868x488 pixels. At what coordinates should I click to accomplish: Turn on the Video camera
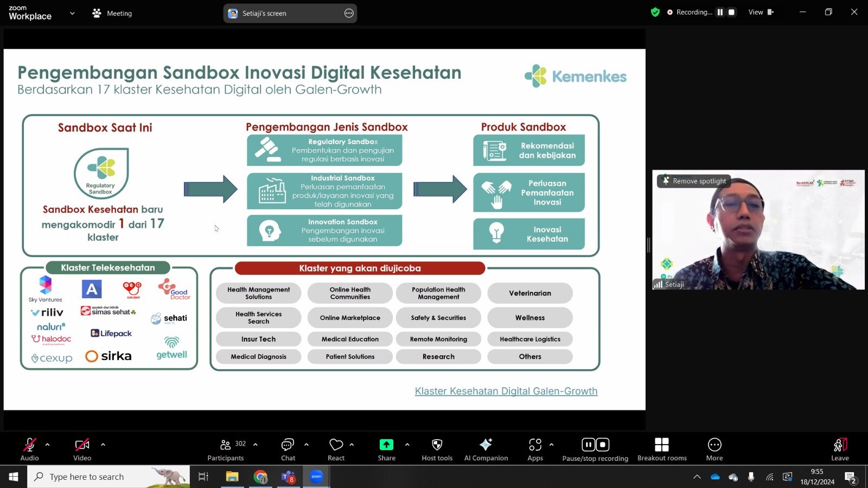pyautogui.click(x=82, y=450)
